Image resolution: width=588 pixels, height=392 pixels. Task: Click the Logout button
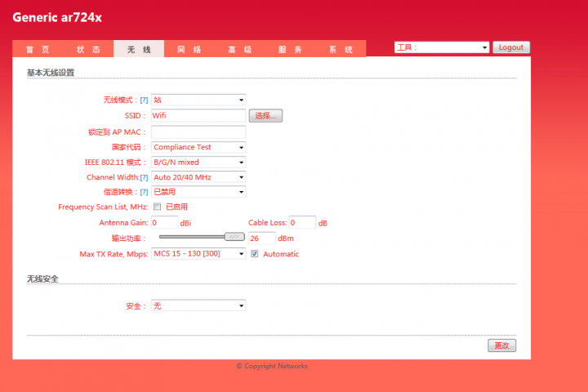[x=511, y=47]
